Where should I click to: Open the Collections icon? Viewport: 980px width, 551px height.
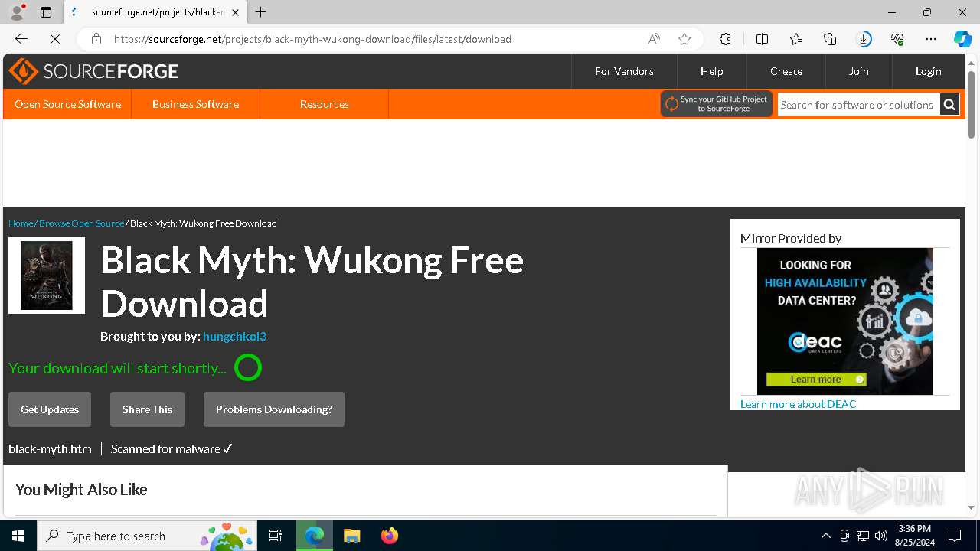(x=830, y=39)
